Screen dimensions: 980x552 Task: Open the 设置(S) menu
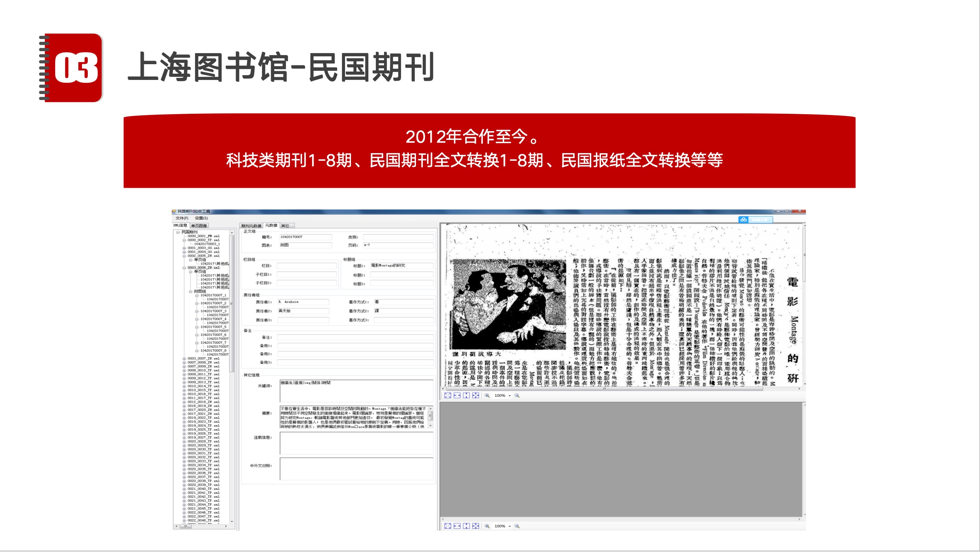(x=201, y=218)
